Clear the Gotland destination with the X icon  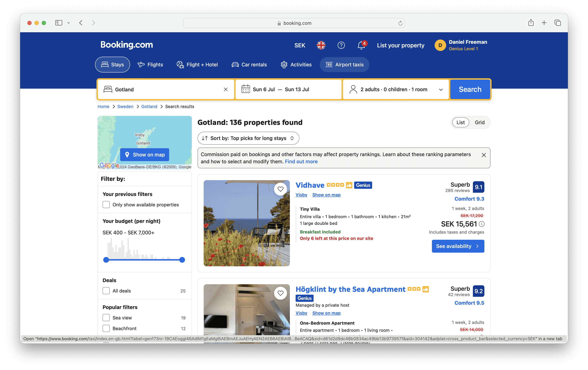click(x=226, y=89)
